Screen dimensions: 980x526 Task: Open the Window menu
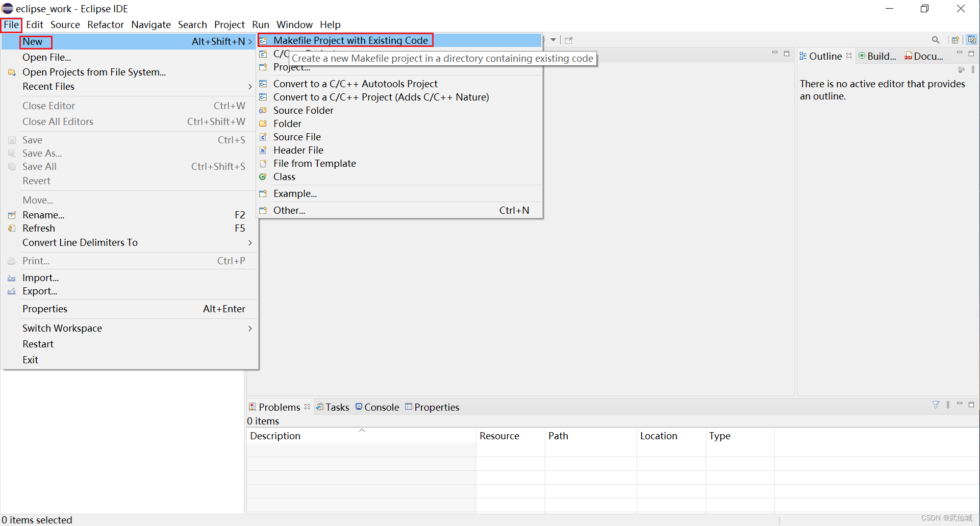click(x=294, y=24)
